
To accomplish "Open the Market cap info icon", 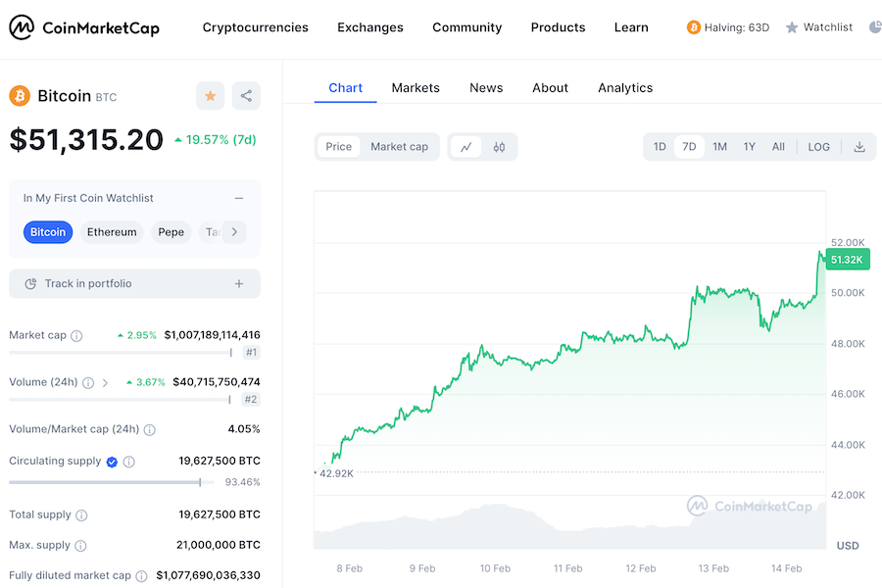I will [x=76, y=336].
